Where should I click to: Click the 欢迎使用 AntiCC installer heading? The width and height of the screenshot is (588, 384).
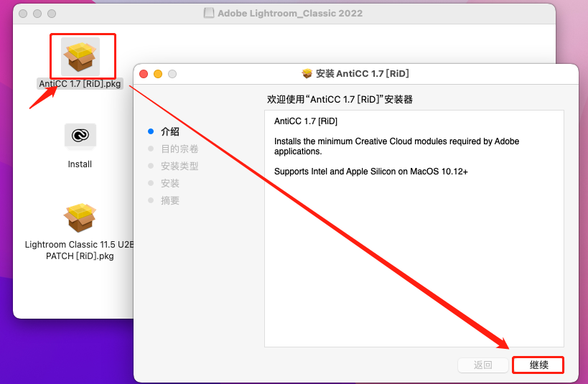click(x=340, y=99)
